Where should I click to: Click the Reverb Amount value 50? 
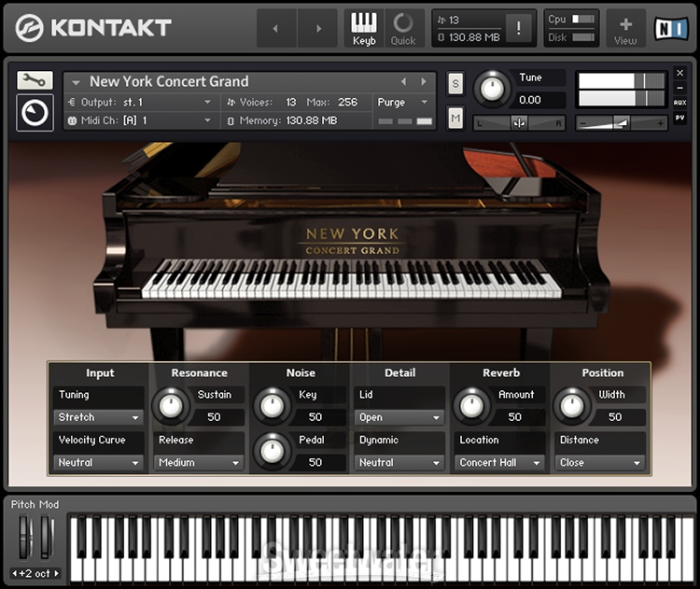514,417
